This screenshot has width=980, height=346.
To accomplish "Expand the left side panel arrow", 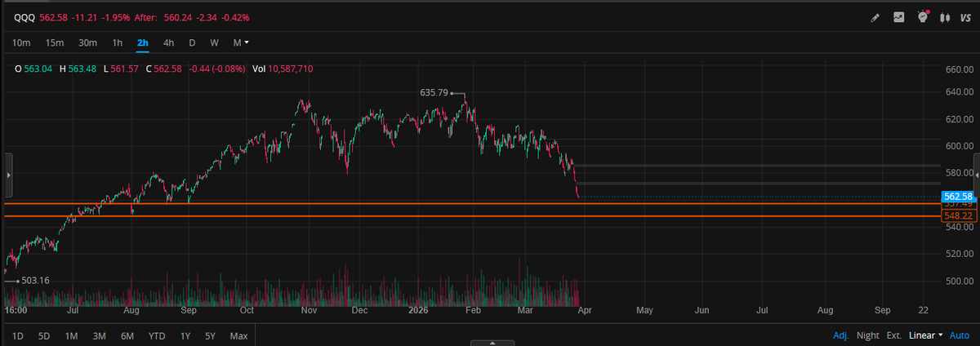I will coord(7,175).
